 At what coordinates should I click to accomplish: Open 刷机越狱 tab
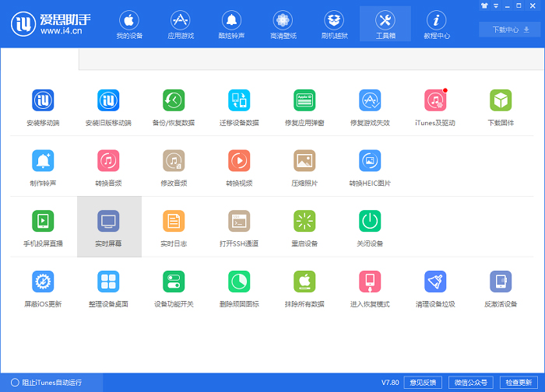point(334,24)
